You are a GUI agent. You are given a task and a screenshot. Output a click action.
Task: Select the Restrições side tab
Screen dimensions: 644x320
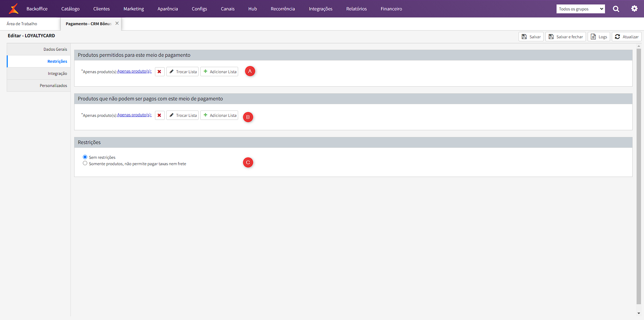(x=39, y=61)
